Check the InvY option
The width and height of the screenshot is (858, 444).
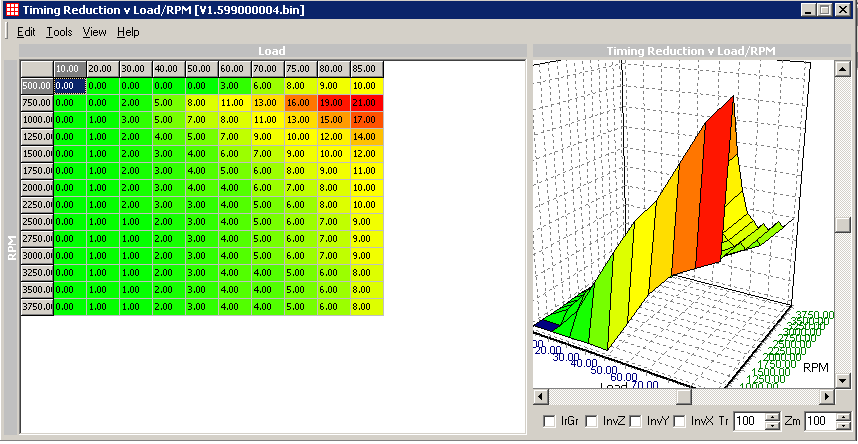tap(635, 422)
